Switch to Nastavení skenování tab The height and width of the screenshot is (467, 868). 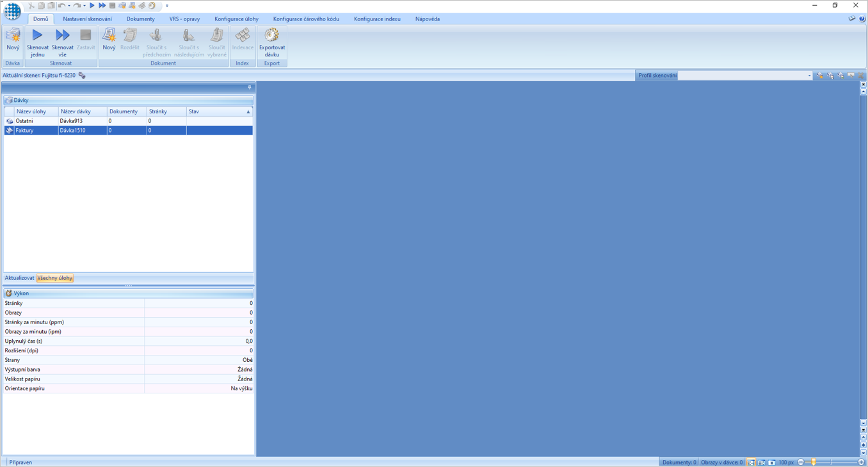click(x=87, y=19)
